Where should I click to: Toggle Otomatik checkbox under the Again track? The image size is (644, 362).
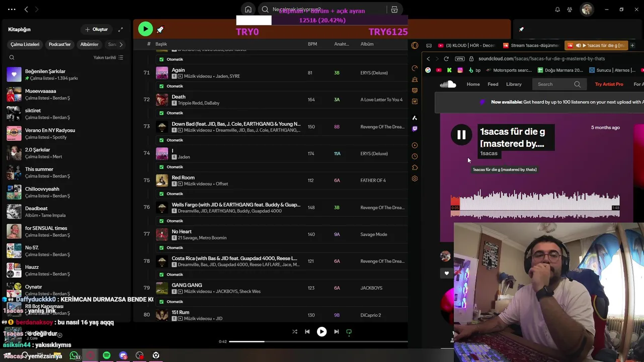tap(162, 86)
